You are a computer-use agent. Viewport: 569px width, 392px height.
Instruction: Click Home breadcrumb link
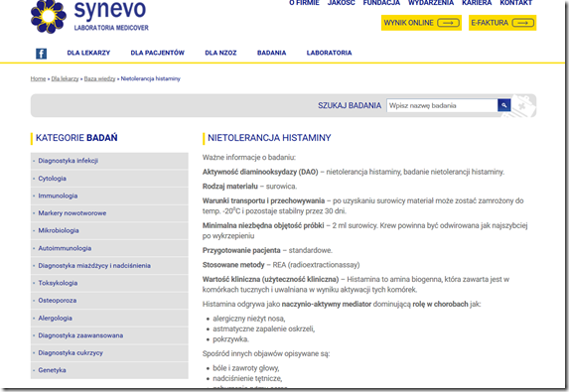coord(38,78)
